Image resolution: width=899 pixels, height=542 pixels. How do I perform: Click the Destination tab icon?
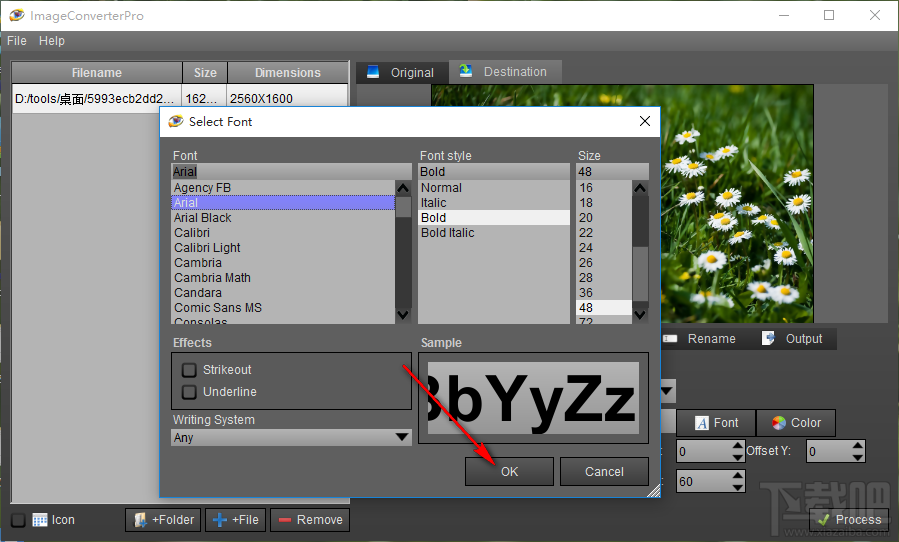[466, 71]
